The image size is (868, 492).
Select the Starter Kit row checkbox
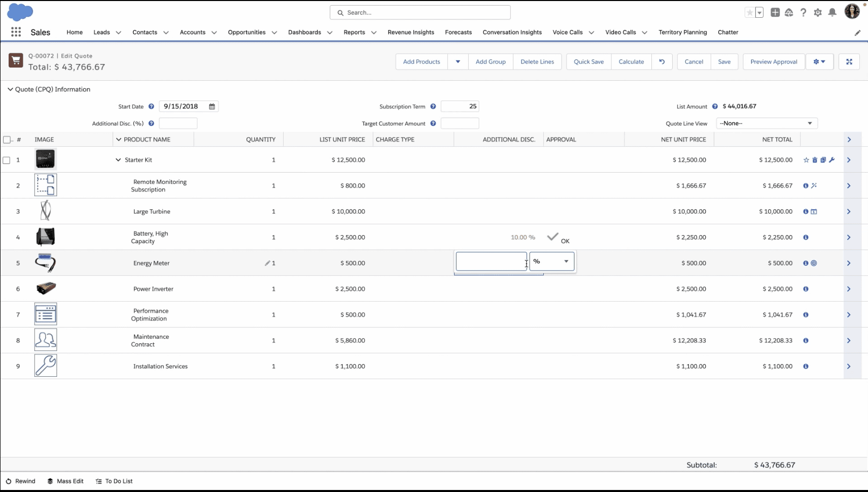pyautogui.click(x=7, y=160)
